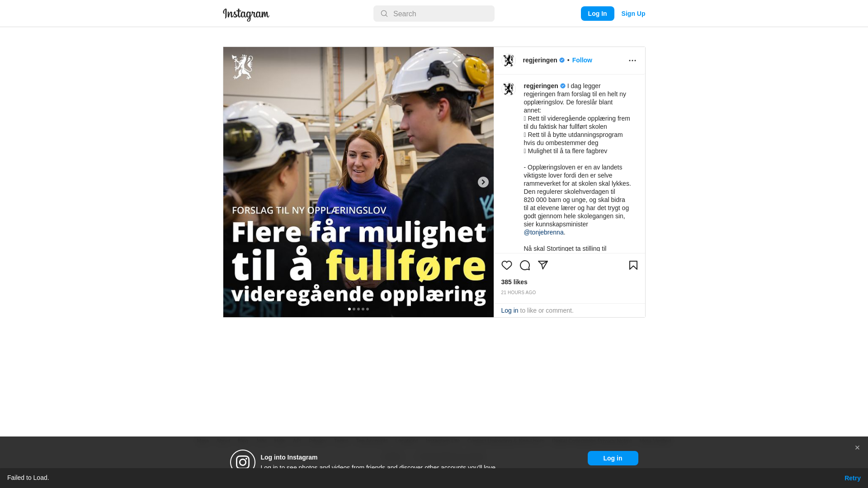
Task: Click the Instagram logo
Action: (246, 14)
